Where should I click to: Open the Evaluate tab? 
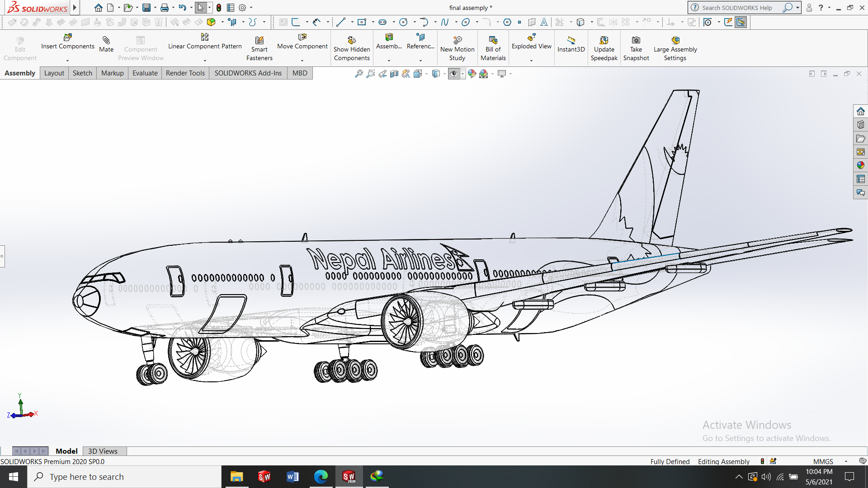click(145, 73)
